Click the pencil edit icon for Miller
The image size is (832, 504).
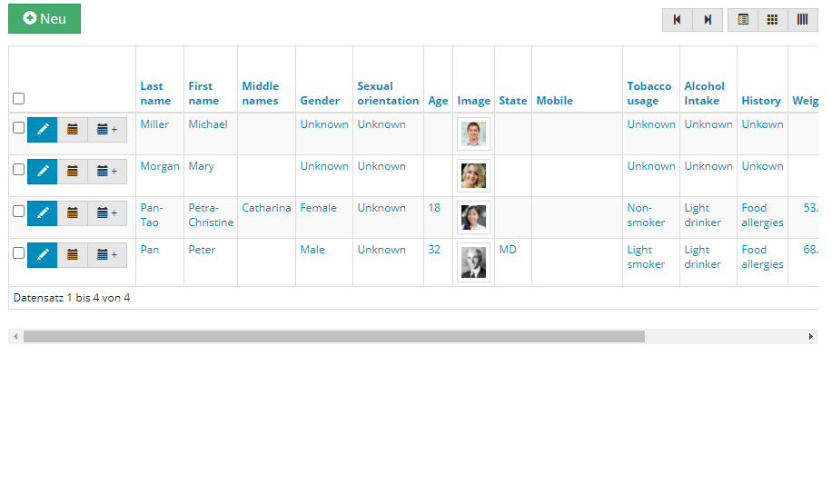pos(43,130)
